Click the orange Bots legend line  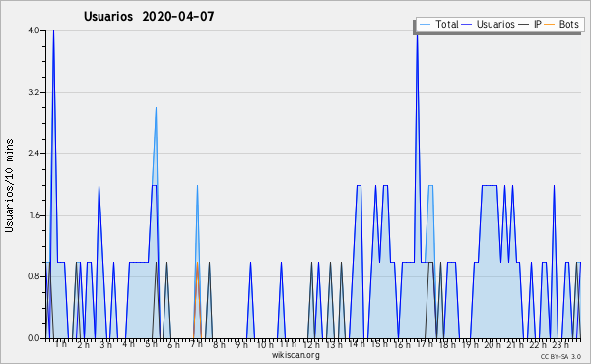(x=550, y=24)
